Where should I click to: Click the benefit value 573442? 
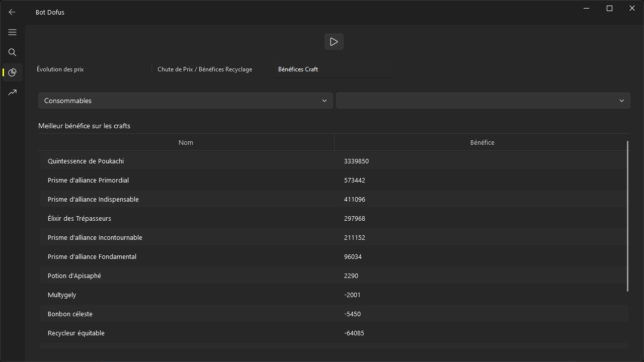pyautogui.click(x=355, y=180)
